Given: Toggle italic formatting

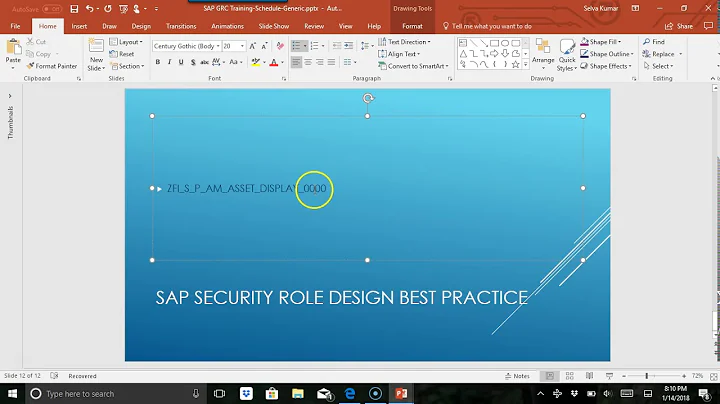Looking at the screenshot, I should pos(169,62).
